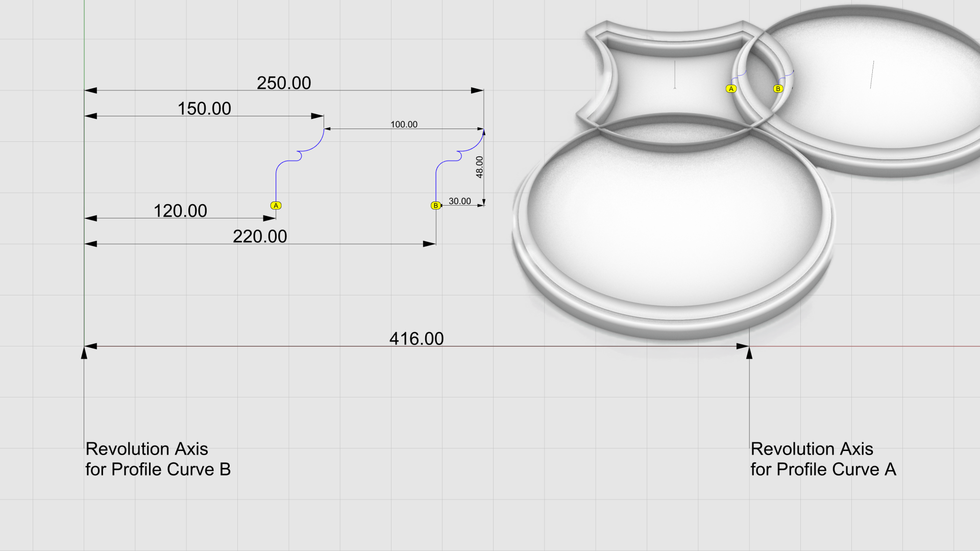Select yellow A marker on rendered model
This screenshot has height=551, width=980.
731,89
